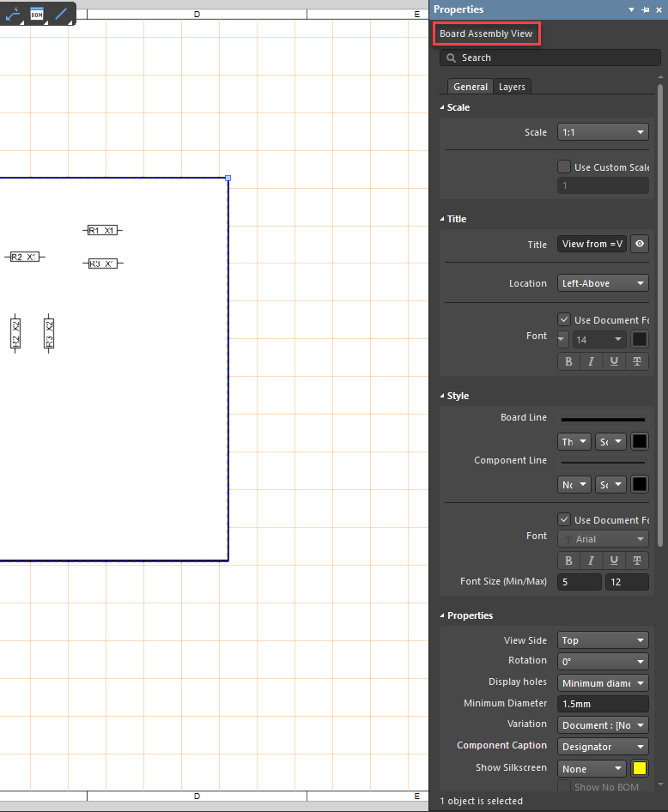The image size is (668, 812).
Task: Click the yellow Show Silkscreen color swatch
Action: 639,768
